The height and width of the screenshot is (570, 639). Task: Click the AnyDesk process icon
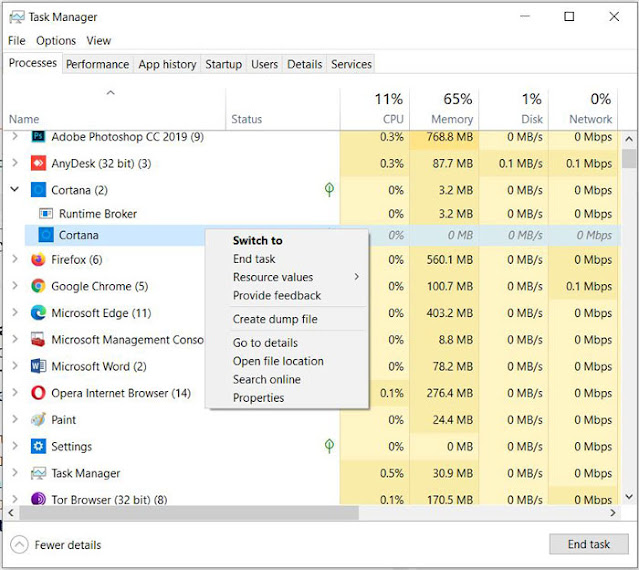[38, 163]
